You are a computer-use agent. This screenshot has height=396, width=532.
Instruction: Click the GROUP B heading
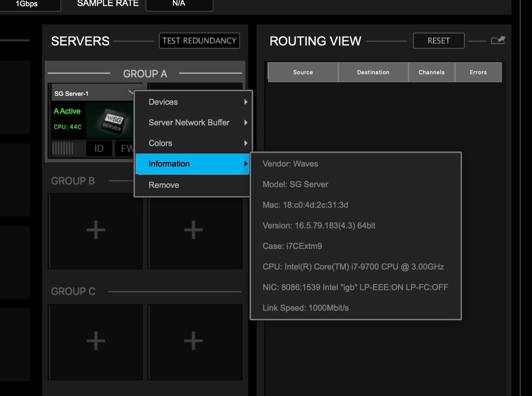pyautogui.click(x=73, y=181)
